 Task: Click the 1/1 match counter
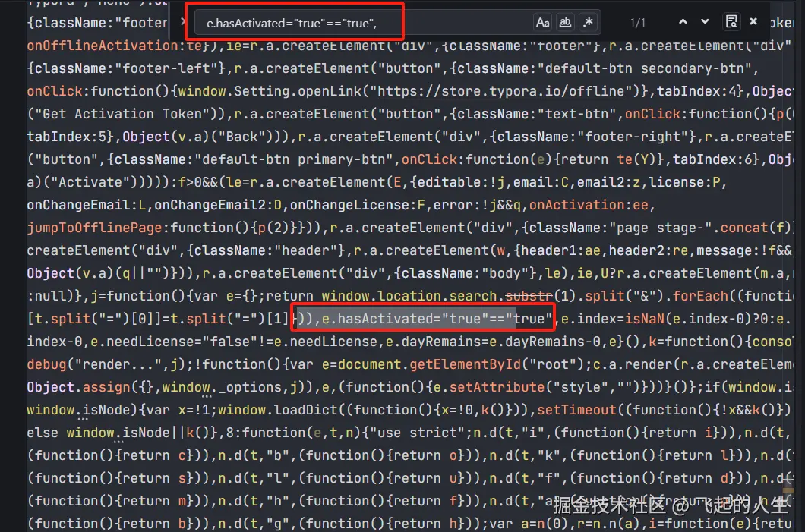coord(638,23)
